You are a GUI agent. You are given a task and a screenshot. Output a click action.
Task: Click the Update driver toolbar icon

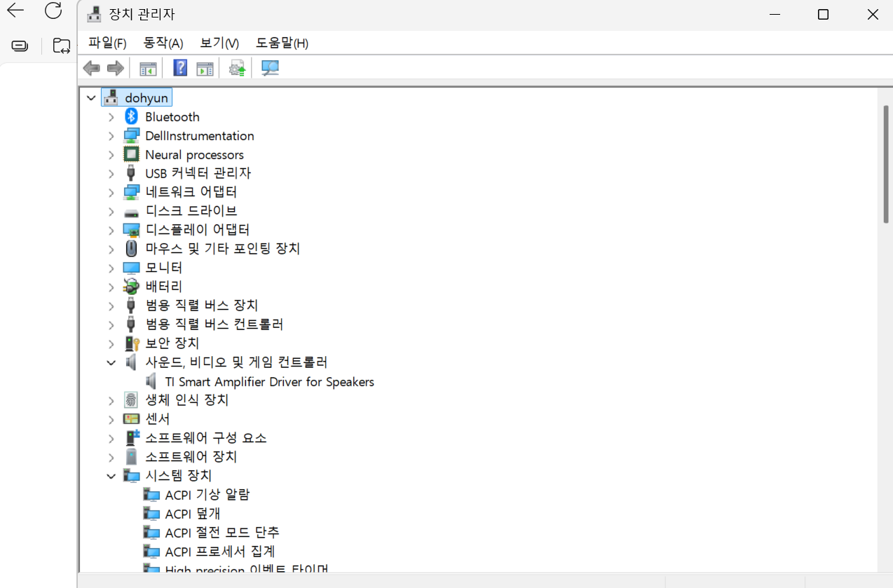(238, 69)
